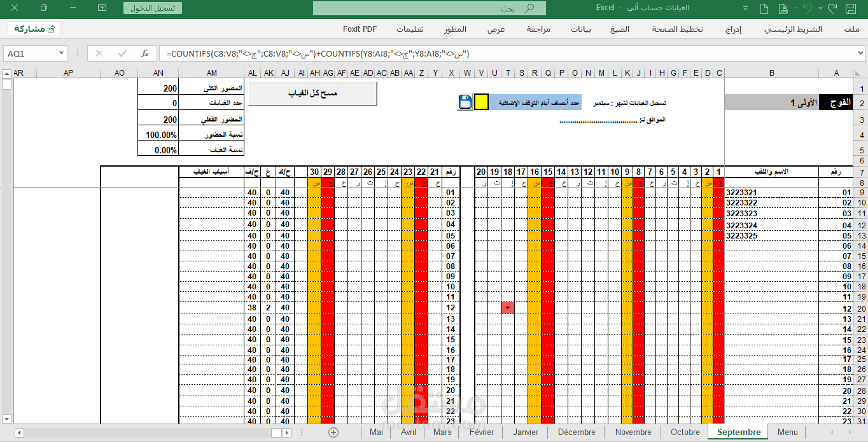Screen dimensions: 868x442
Task: Switch to the Octobre sheet tab
Action: pos(685,432)
